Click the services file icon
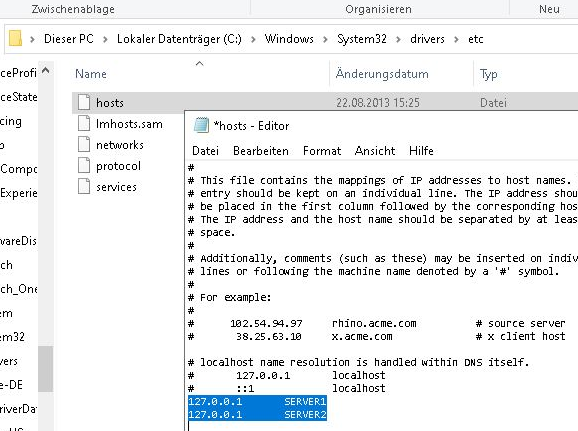 pyautogui.click(x=84, y=186)
